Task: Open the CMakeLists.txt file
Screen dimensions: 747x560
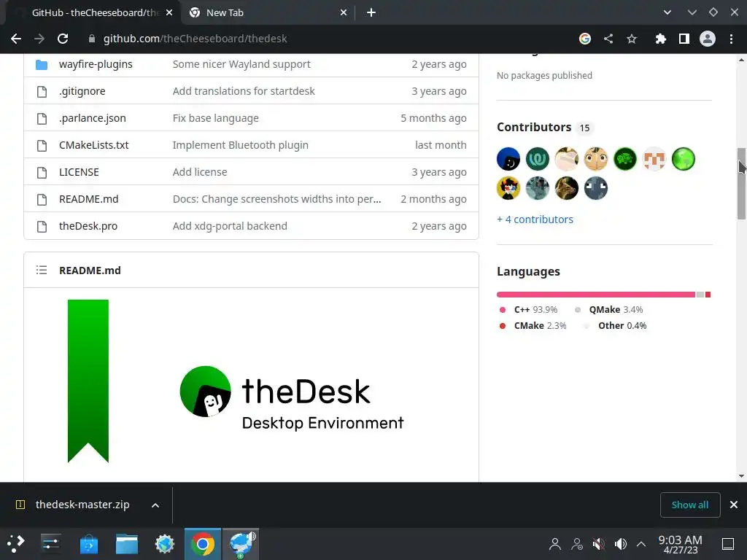Action: pos(94,145)
